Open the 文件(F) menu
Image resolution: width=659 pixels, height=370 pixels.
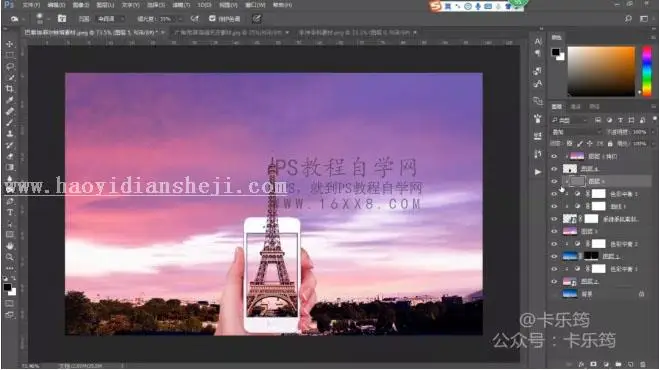coord(31,5)
